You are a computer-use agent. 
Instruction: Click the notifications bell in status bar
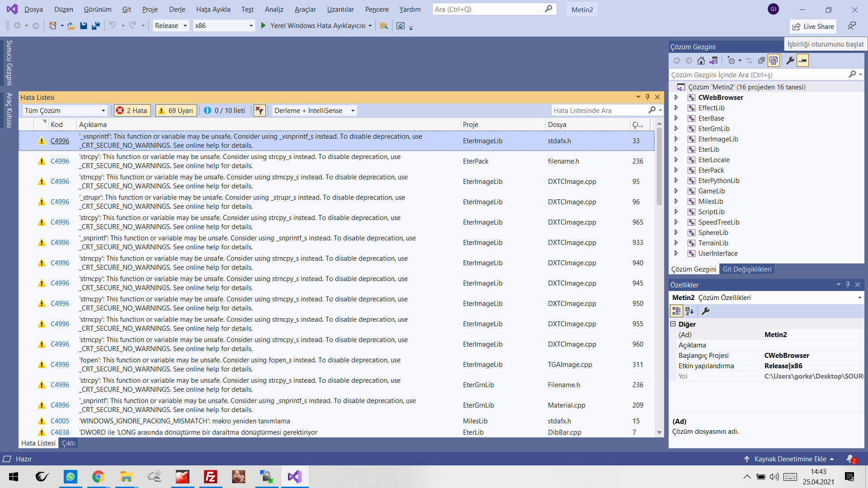tap(850, 459)
